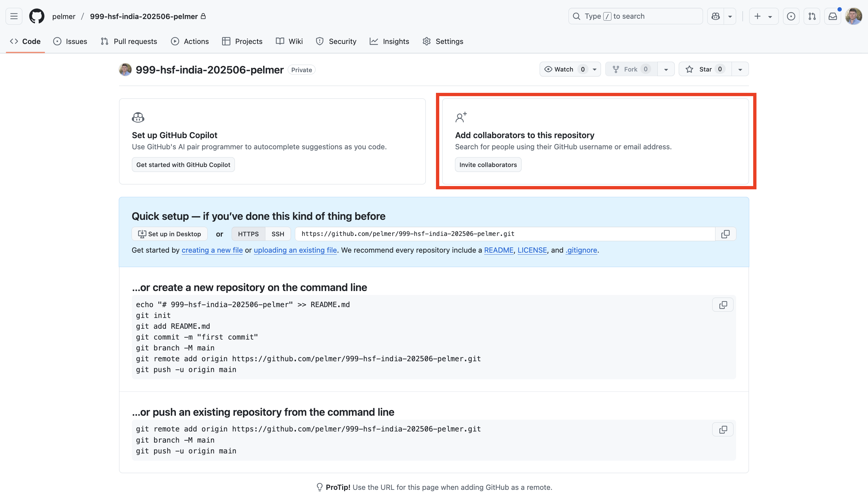The height and width of the screenshot is (502, 868).
Task: Open the create new plus menu
Action: click(x=764, y=16)
